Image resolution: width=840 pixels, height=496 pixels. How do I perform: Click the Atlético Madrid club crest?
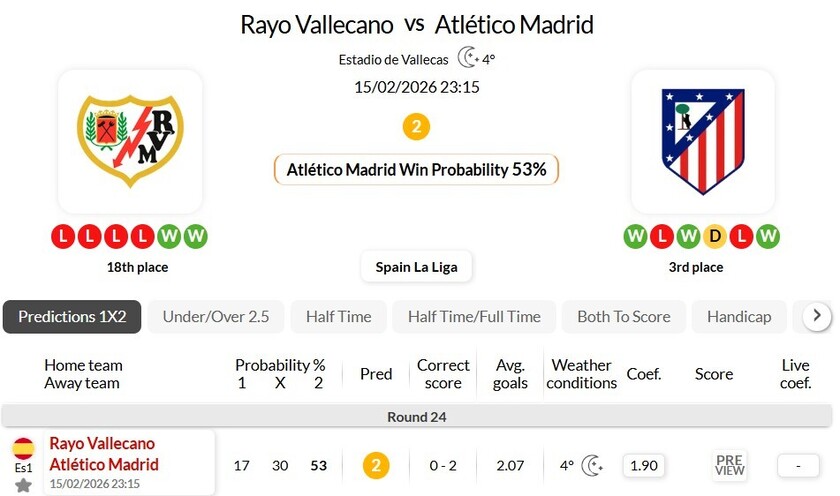click(702, 141)
